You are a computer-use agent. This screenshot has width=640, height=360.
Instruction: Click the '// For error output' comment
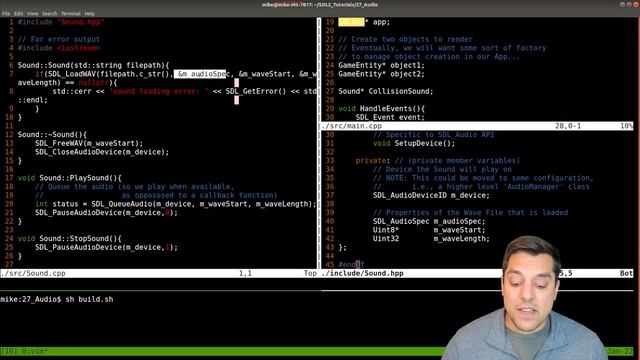(x=59, y=40)
